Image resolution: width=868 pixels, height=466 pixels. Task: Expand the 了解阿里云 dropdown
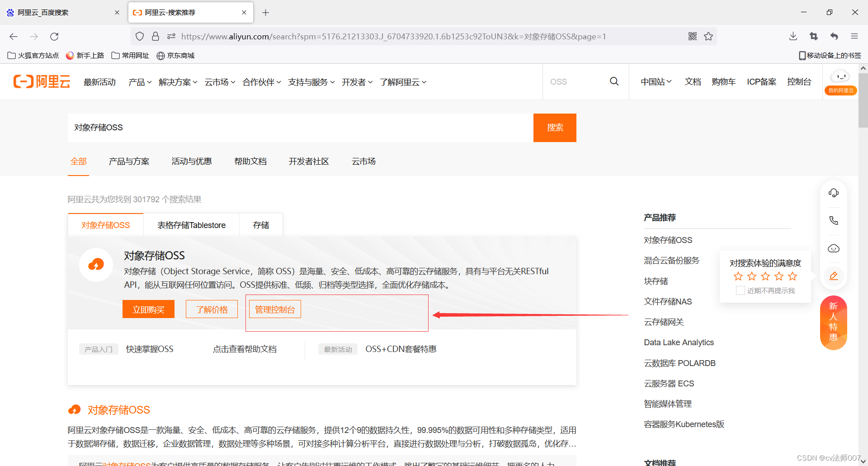click(x=403, y=82)
